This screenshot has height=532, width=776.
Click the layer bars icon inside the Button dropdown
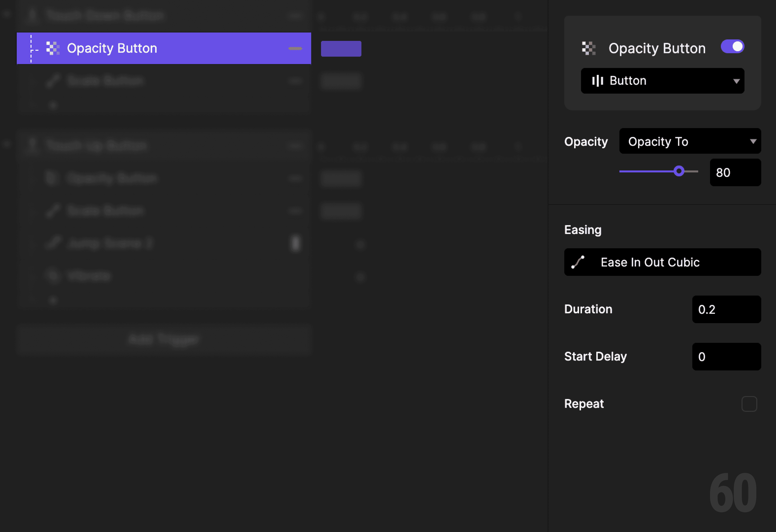(598, 81)
